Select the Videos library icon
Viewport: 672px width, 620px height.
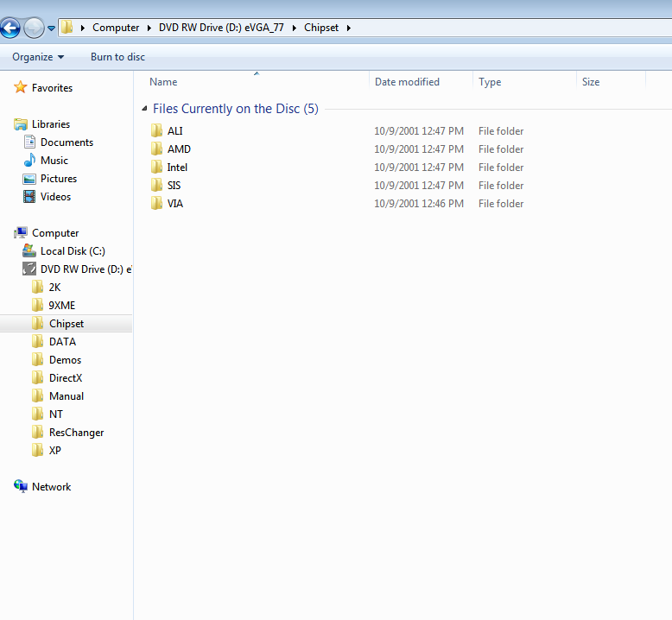point(29,197)
